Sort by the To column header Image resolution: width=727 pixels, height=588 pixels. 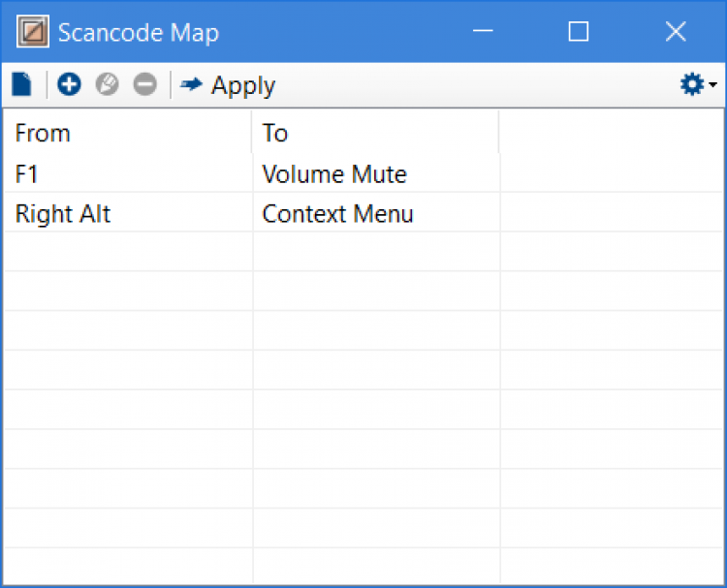[375, 133]
